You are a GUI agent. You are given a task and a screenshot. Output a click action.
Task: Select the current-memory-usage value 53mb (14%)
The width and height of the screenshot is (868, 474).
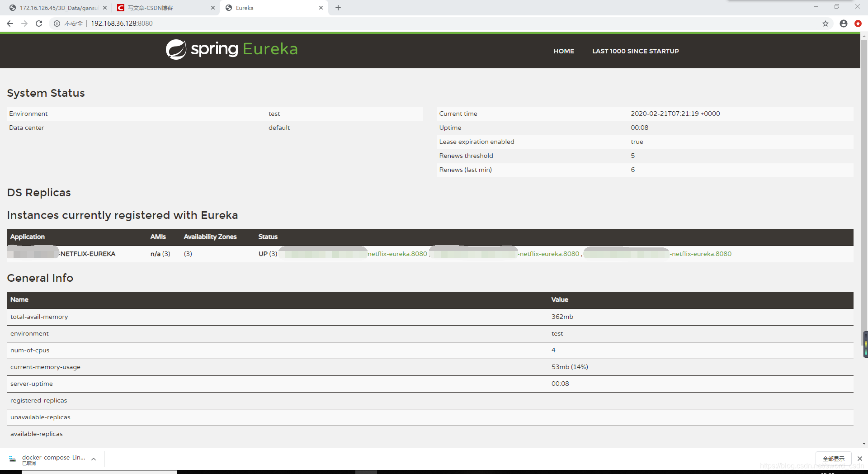(570, 367)
